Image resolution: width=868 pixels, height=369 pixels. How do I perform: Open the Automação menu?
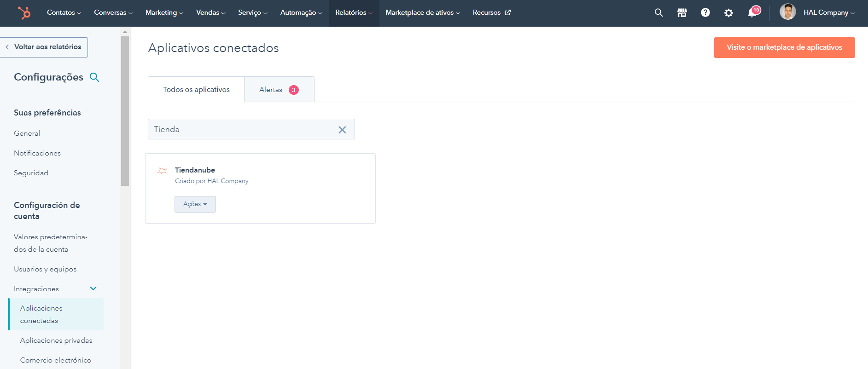(x=301, y=12)
